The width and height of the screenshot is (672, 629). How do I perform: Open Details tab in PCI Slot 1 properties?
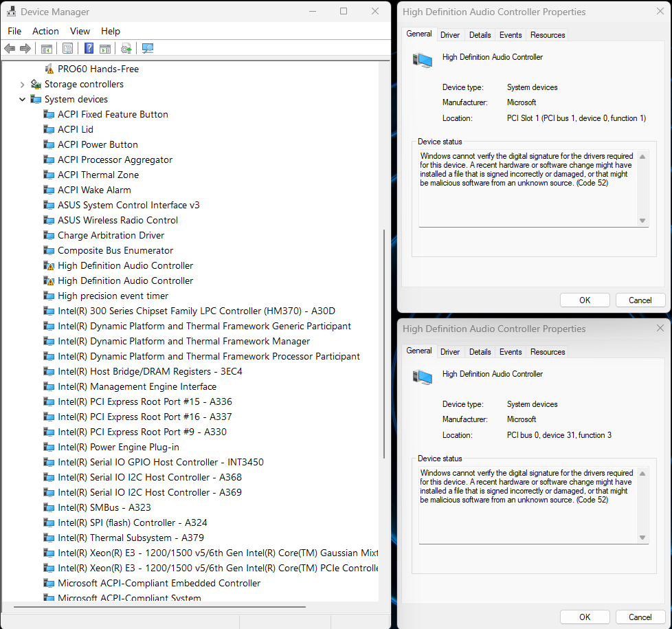(480, 35)
